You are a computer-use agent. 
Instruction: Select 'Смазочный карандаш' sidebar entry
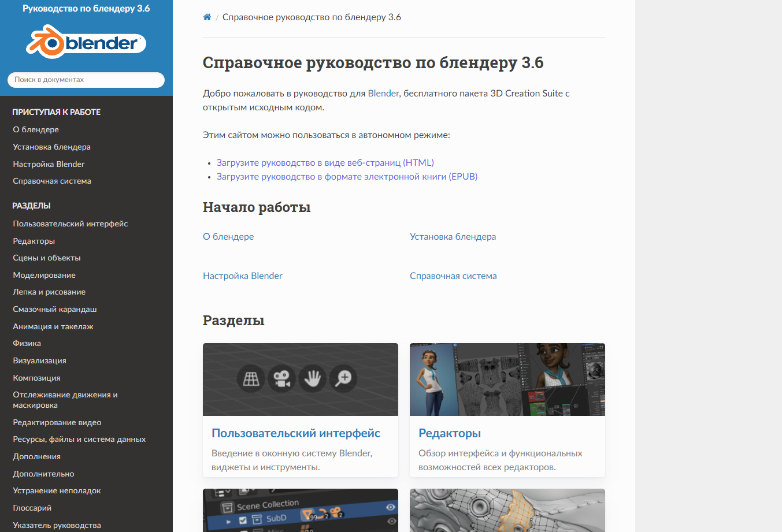[55, 309]
